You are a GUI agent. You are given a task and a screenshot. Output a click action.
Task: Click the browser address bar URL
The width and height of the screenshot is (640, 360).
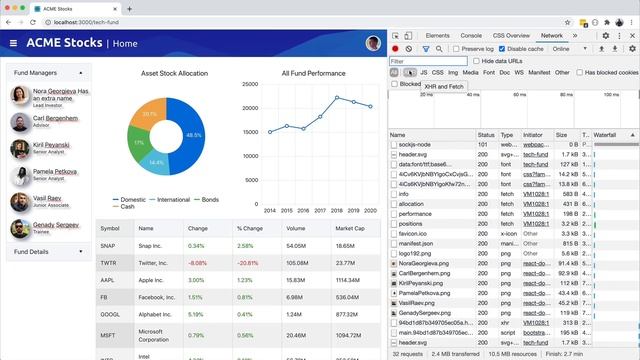pos(86,22)
